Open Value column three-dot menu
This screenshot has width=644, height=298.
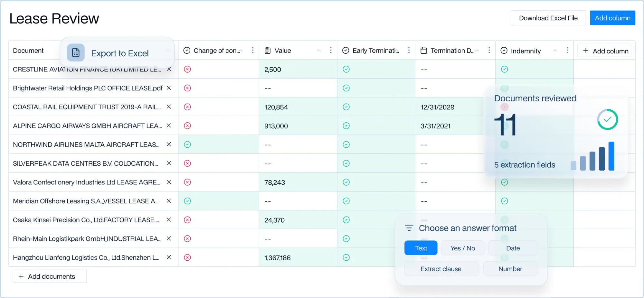pos(331,50)
